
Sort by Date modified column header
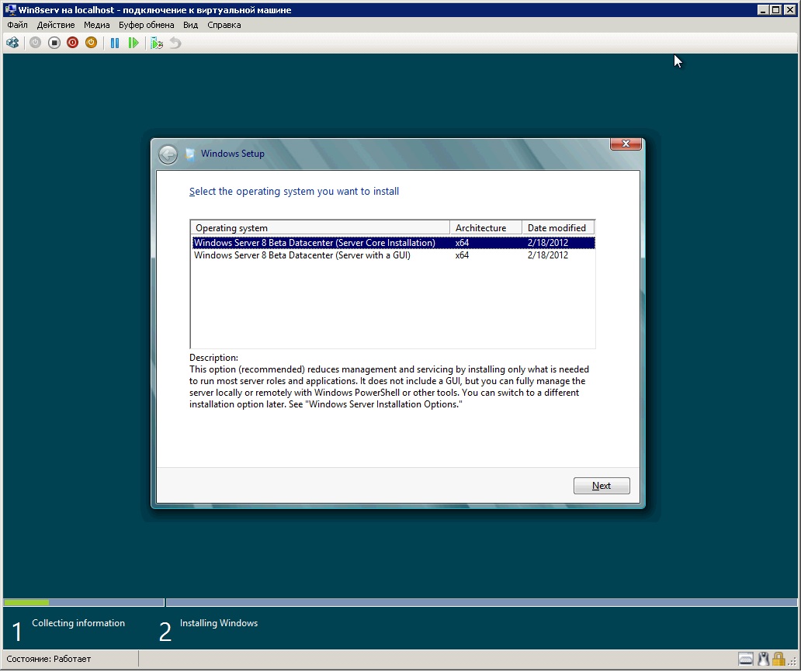pos(558,227)
